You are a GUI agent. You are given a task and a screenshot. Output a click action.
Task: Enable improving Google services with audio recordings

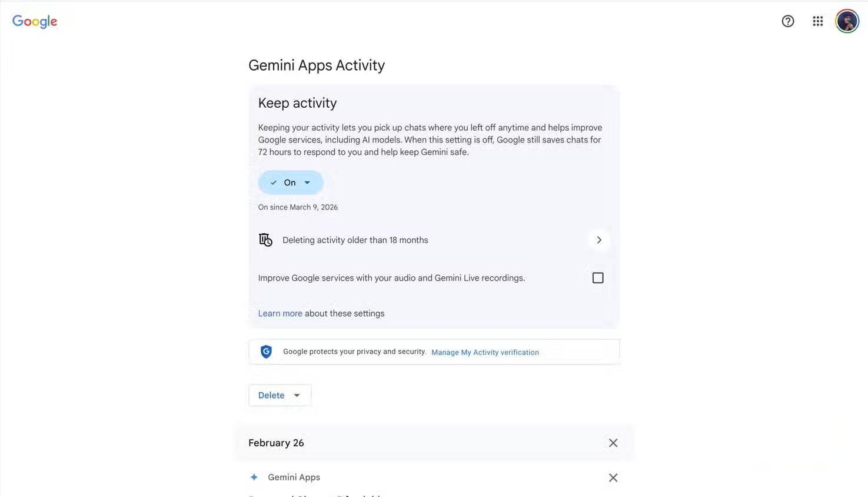(597, 277)
